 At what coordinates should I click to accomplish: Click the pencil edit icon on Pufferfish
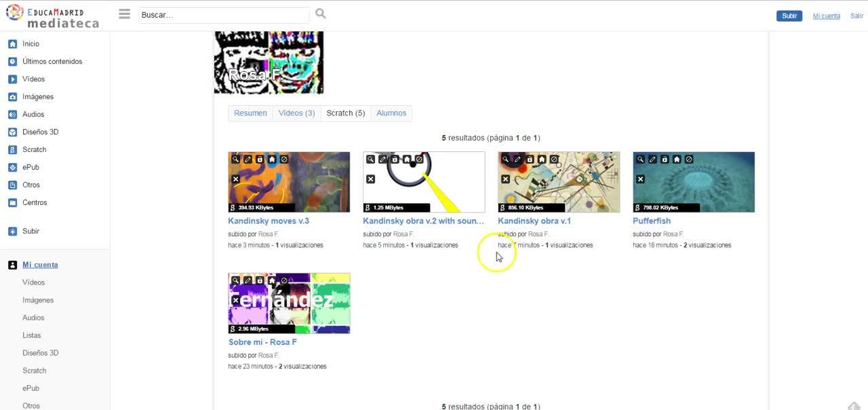point(652,160)
